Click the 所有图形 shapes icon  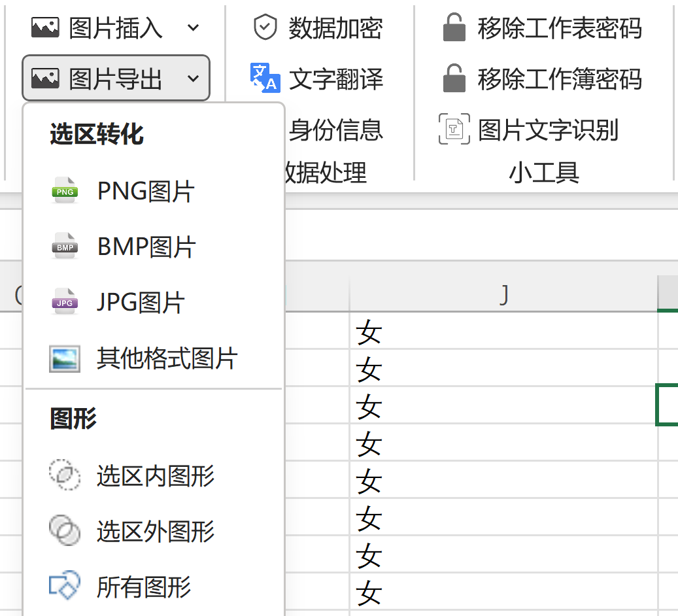tap(65, 586)
